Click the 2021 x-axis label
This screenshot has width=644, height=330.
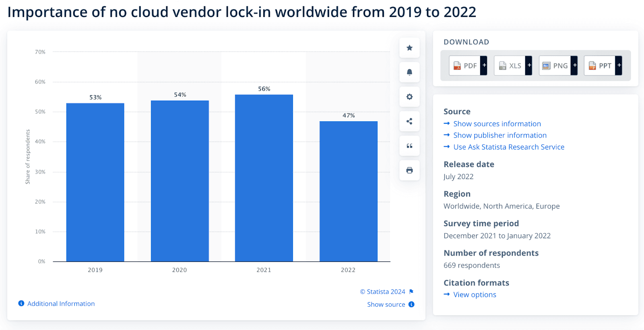[264, 270]
